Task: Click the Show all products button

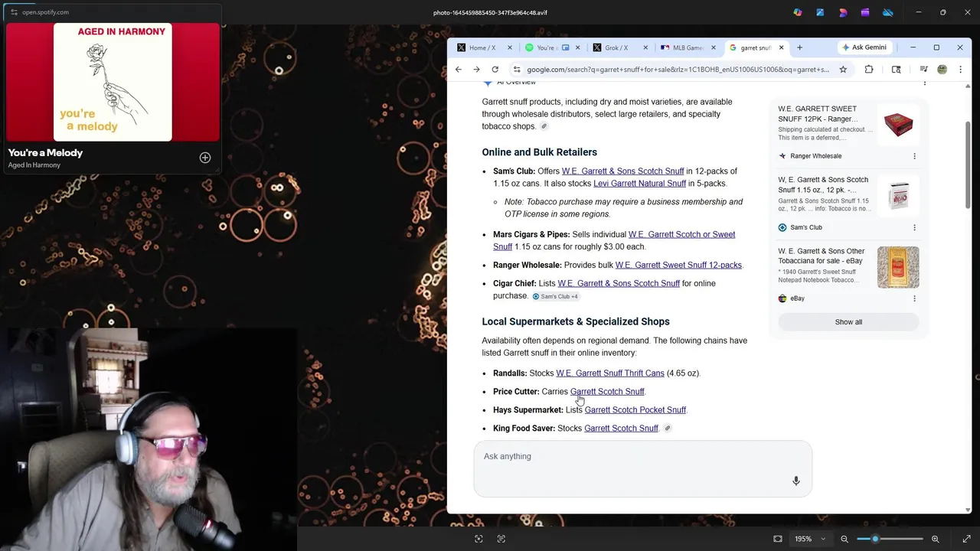Action: [x=848, y=322]
